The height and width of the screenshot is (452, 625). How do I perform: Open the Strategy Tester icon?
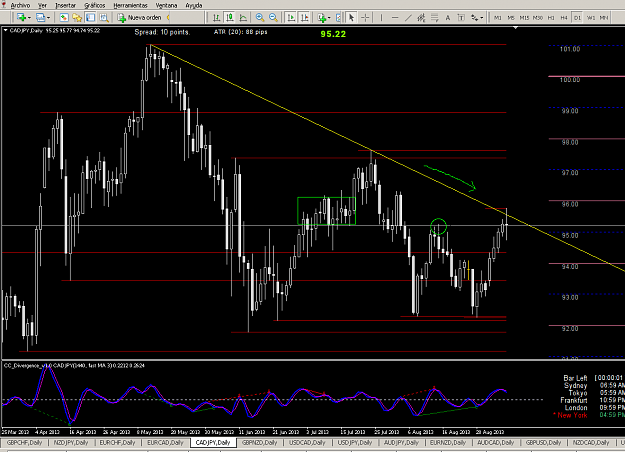(104, 18)
